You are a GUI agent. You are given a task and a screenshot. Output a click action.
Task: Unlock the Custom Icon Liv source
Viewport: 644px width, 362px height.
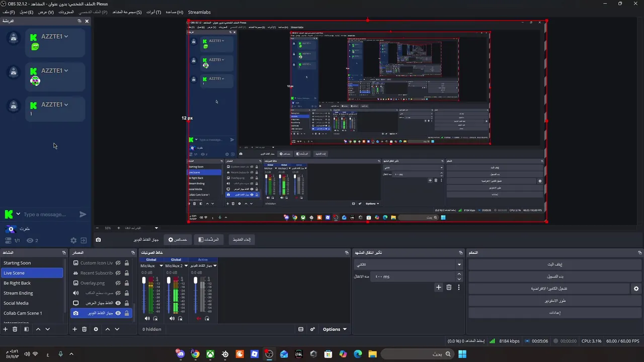pos(127,263)
